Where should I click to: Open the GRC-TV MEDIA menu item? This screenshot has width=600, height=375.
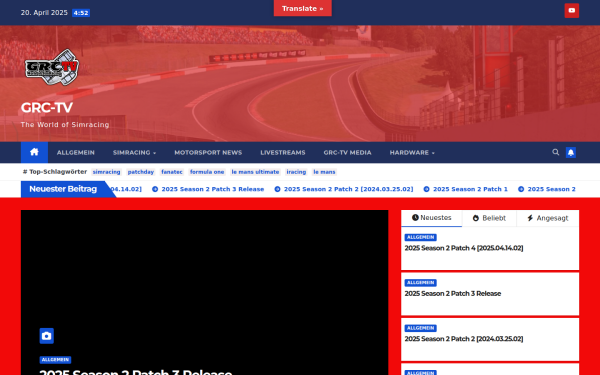point(347,152)
